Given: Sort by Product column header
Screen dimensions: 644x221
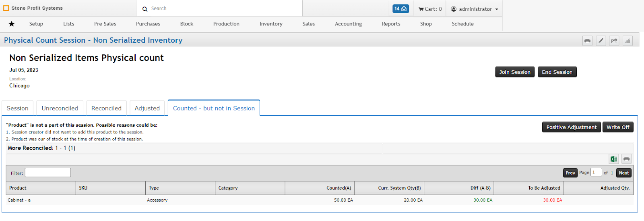Looking at the screenshot, I should (x=41, y=188).
